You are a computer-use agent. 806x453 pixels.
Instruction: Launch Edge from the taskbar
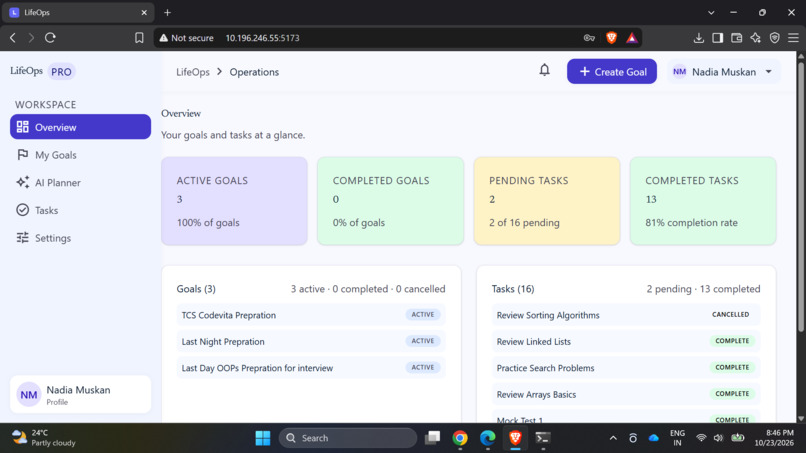click(x=487, y=438)
